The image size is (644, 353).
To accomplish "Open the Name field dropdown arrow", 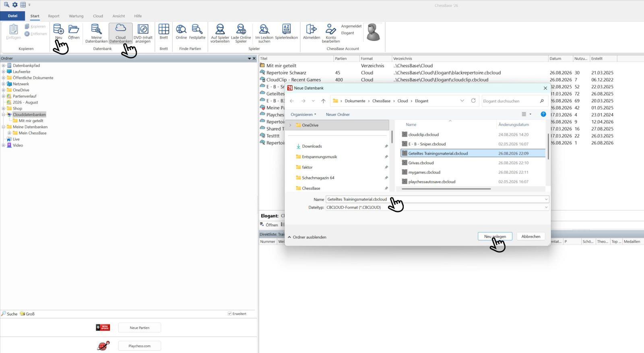I will click(x=546, y=199).
